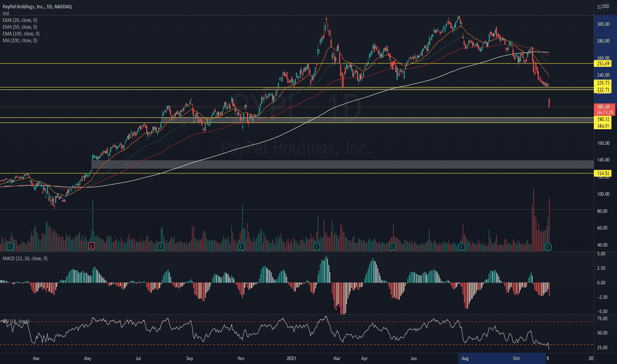The width and height of the screenshot is (617, 364).
Task: Click the red earnings E marker near May
Action: tap(91, 246)
